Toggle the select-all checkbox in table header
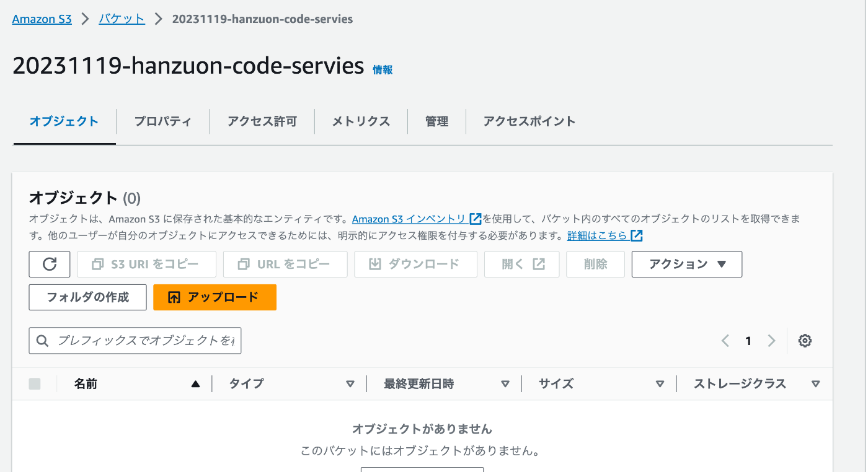 tap(35, 384)
